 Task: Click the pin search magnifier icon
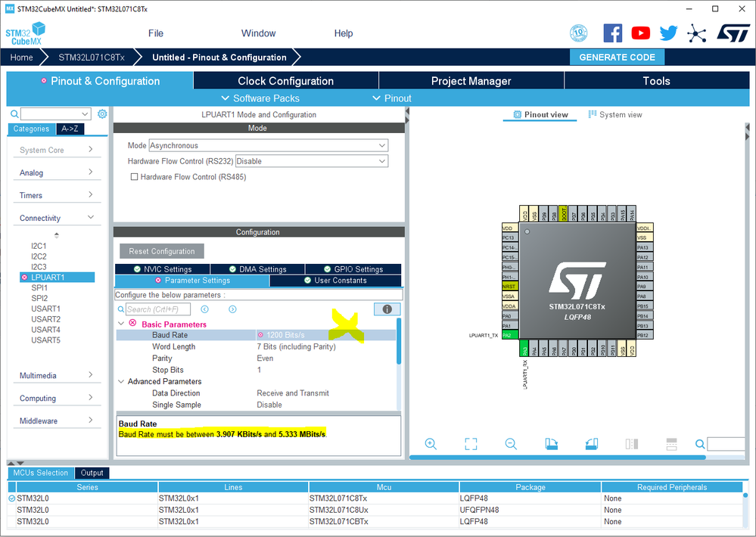tap(699, 443)
